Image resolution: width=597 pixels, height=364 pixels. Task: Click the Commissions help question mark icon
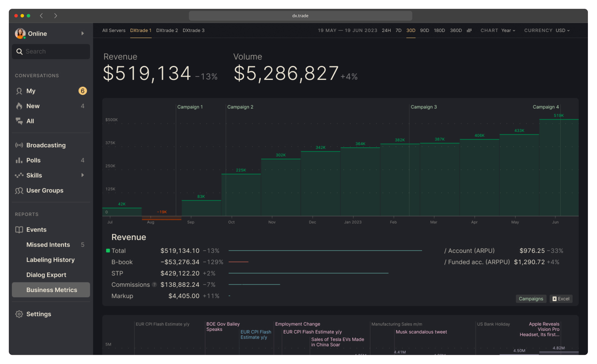[x=154, y=285]
